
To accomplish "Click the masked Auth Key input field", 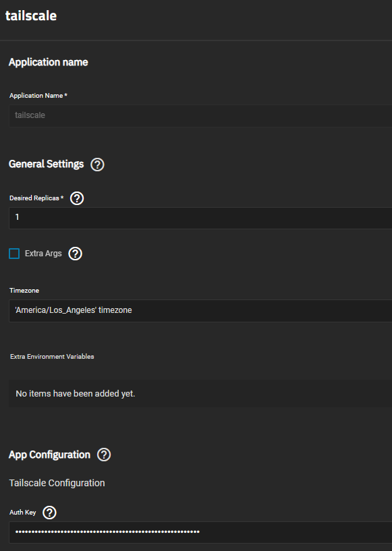I will coord(200,532).
